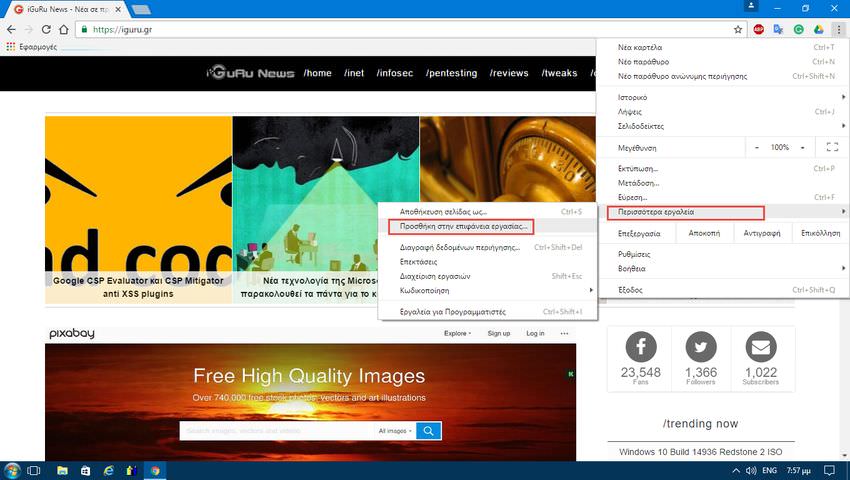Click the bookmark star icon in address bar
This screenshot has height=480, width=850.
click(738, 30)
